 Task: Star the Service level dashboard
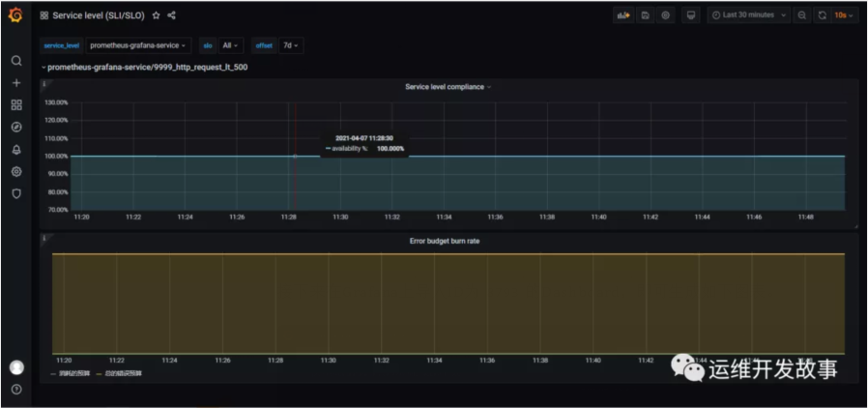tap(157, 15)
